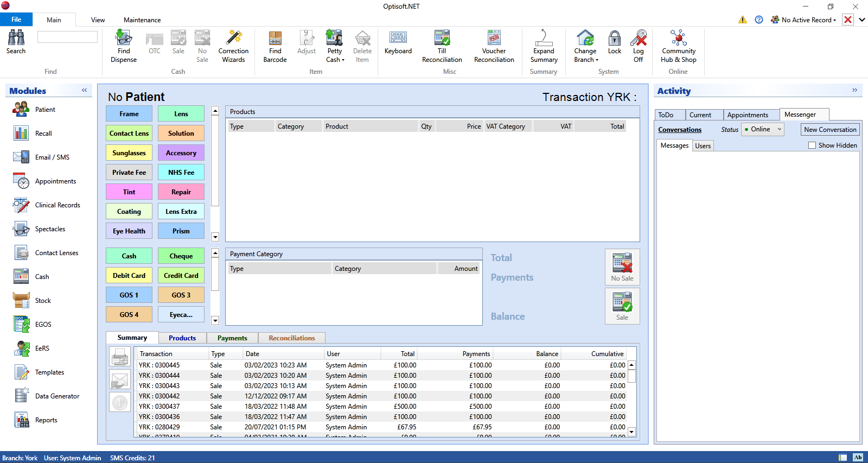Tick the Show Hidden checkbox
Viewport: 868px width, 463px height.
tap(812, 145)
